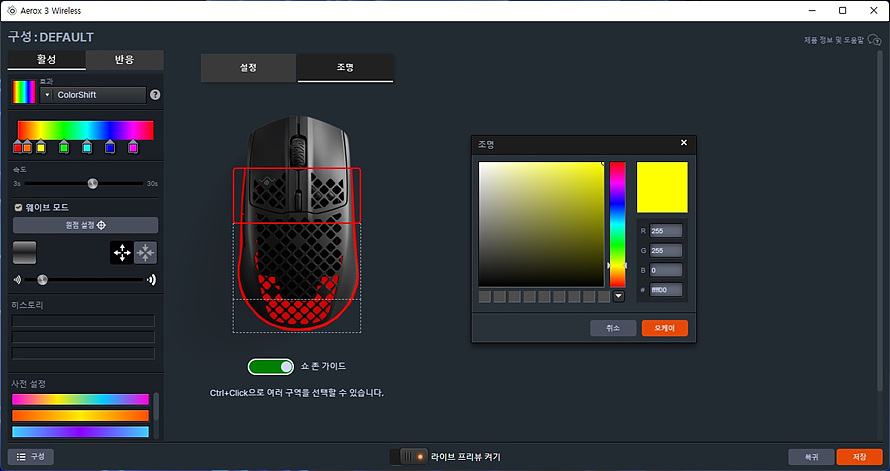
Task: Click the gray gradient wave shape icon
Action: [24, 253]
